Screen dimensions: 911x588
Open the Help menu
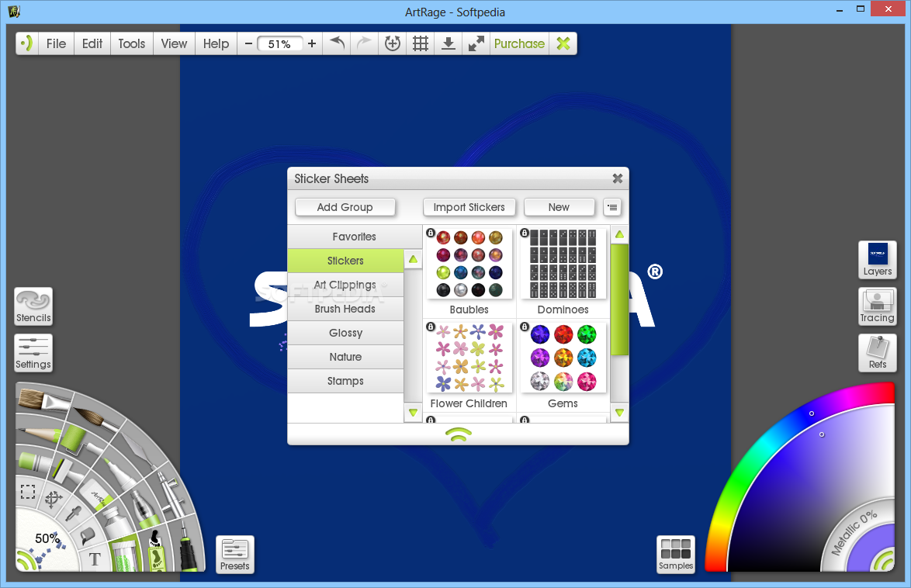click(216, 43)
